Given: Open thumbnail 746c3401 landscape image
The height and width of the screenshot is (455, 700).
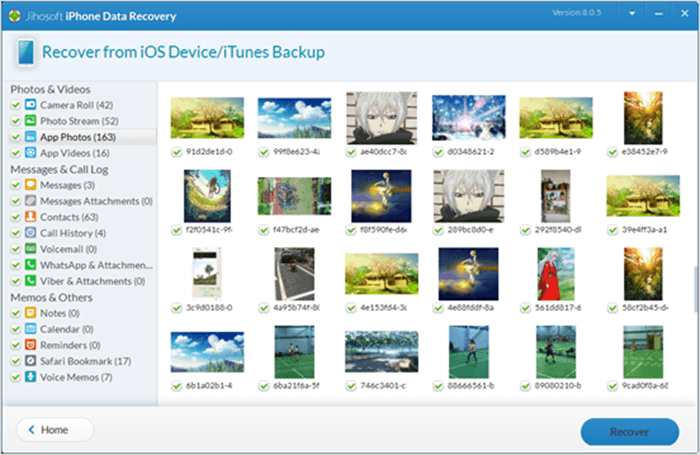Looking at the screenshot, I should pyautogui.click(x=381, y=351).
